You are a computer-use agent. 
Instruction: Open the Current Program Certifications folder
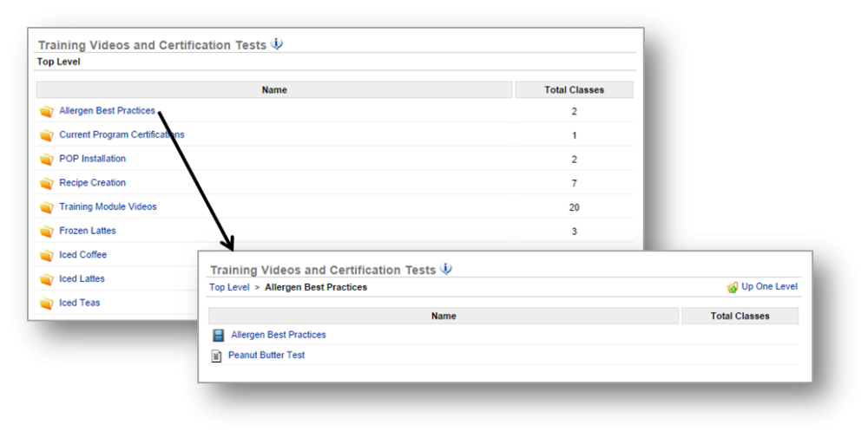pyautogui.click(x=122, y=135)
